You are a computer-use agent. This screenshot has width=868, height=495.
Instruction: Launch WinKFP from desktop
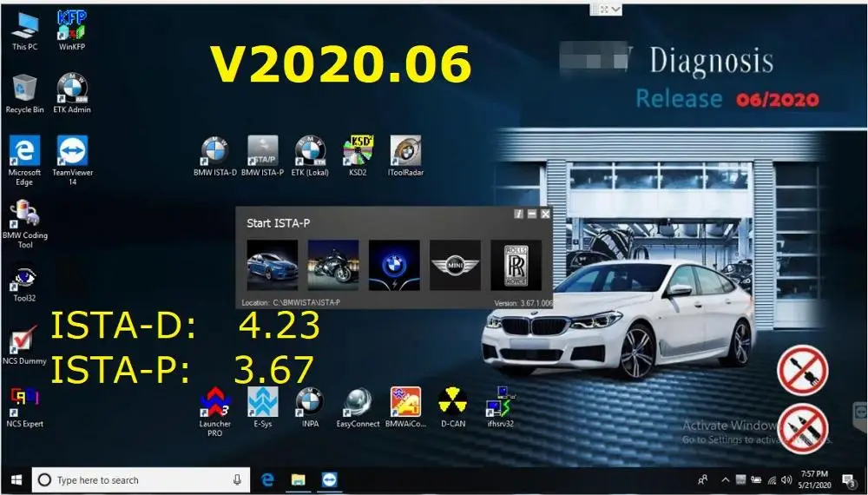tap(72, 31)
